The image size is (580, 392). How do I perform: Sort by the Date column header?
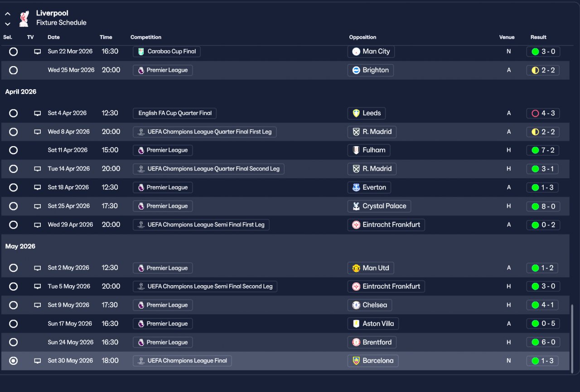click(53, 37)
